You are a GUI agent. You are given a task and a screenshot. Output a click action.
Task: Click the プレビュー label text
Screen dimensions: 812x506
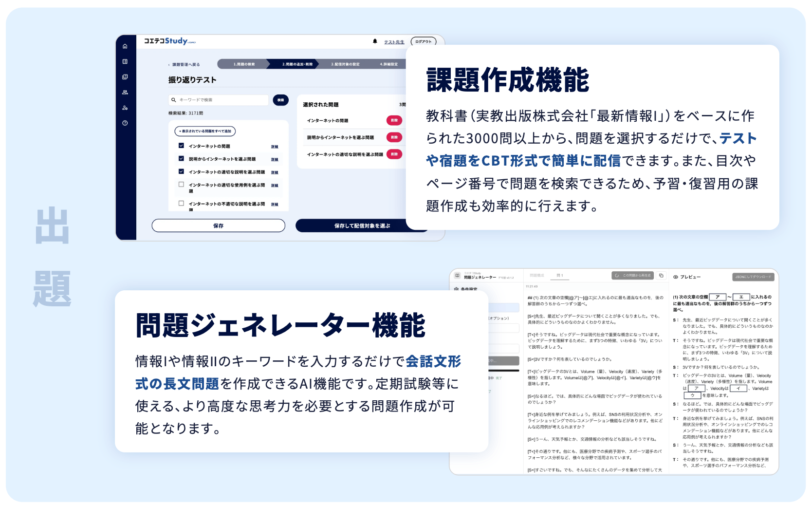690,277
